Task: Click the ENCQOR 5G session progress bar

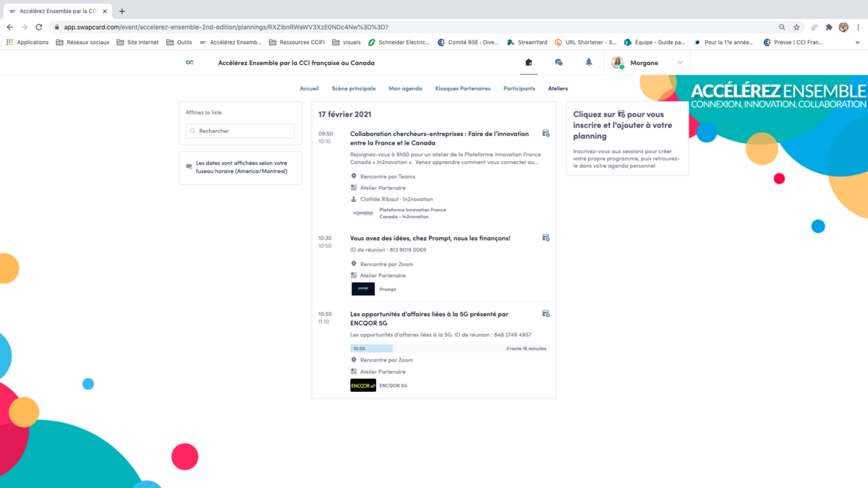Action: pos(448,348)
